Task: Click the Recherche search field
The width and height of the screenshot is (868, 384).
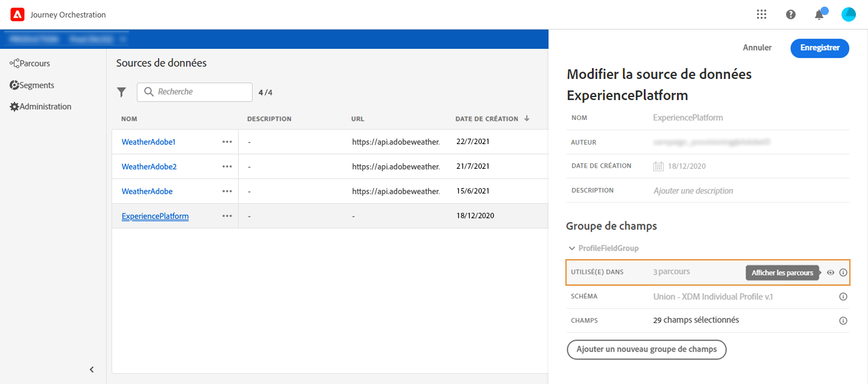Action: [x=195, y=92]
